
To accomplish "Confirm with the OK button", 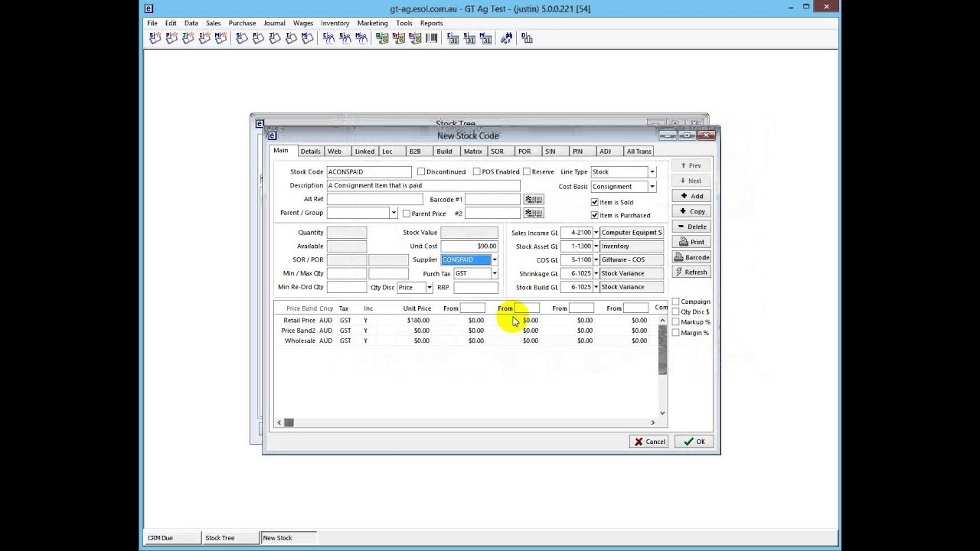I will pyautogui.click(x=694, y=442).
